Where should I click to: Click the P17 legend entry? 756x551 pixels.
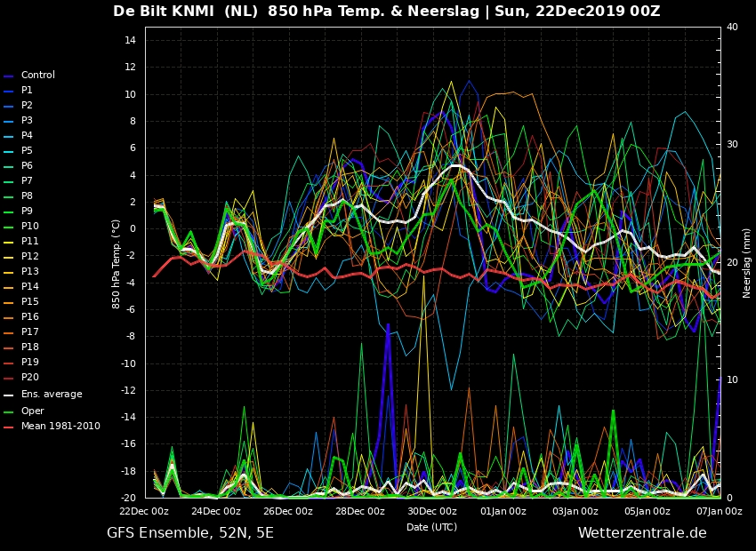click(21, 331)
